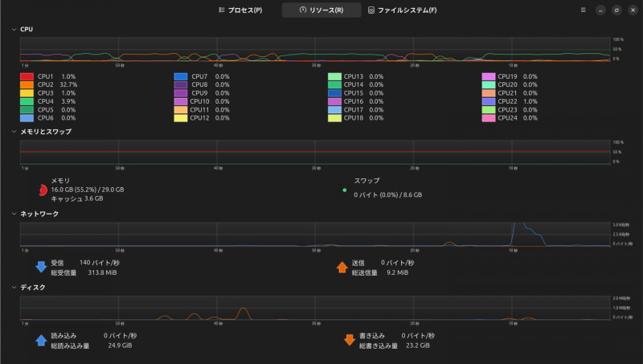Change the CPU10 color swatch
The width and height of the screenshot is (643, 364).
click(x=181, y=101)
